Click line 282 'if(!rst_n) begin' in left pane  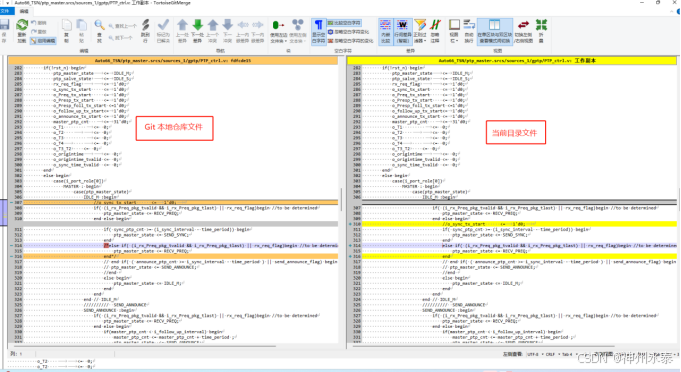click(x=64, y=68)
